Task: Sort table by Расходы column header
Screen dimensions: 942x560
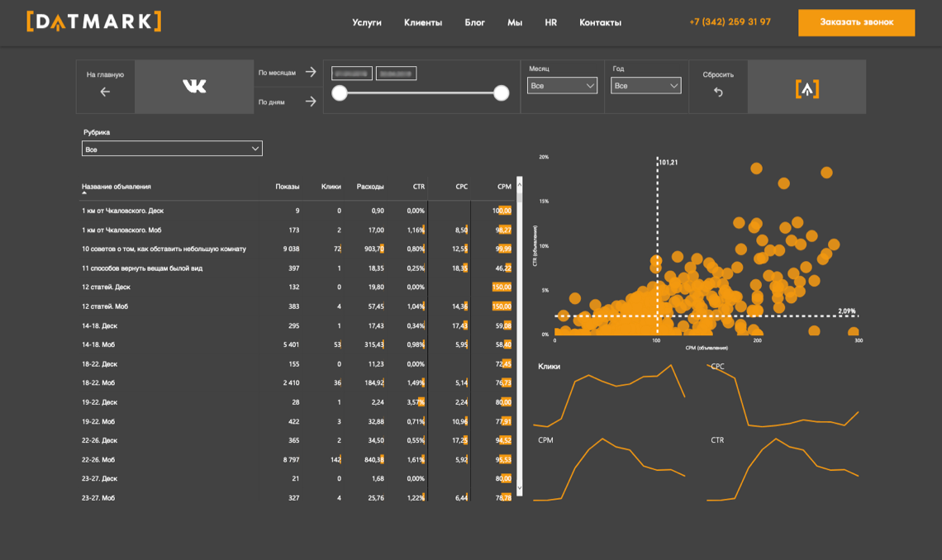Action: coord(369,187)
